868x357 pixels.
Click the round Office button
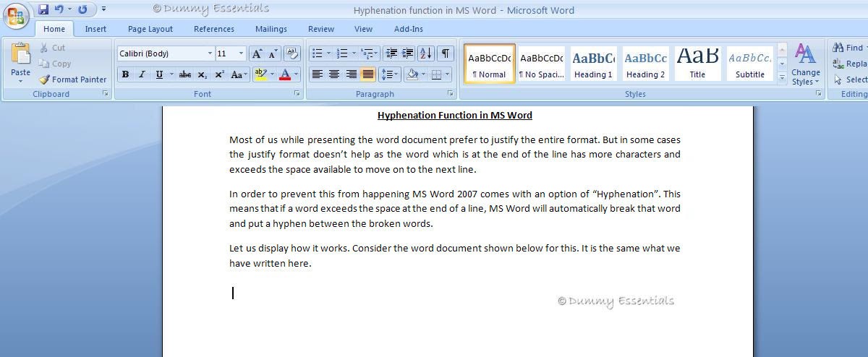pyautogui.click(x=16, y=14)
